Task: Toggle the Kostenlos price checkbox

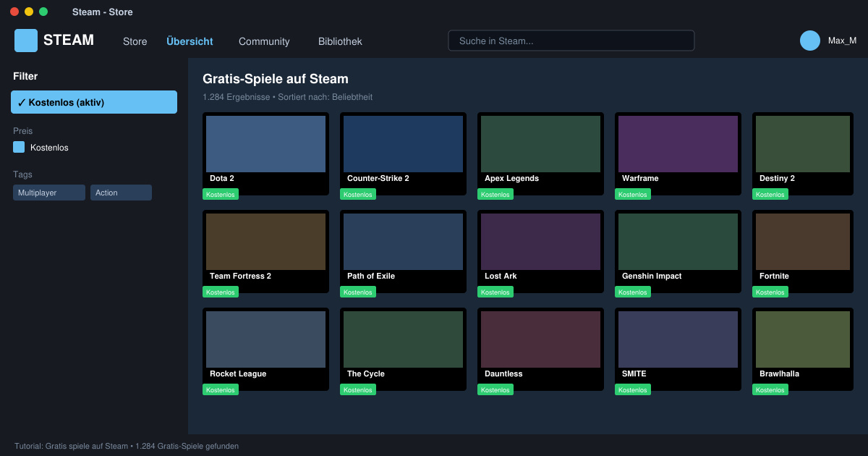Action: pos(19,147)
